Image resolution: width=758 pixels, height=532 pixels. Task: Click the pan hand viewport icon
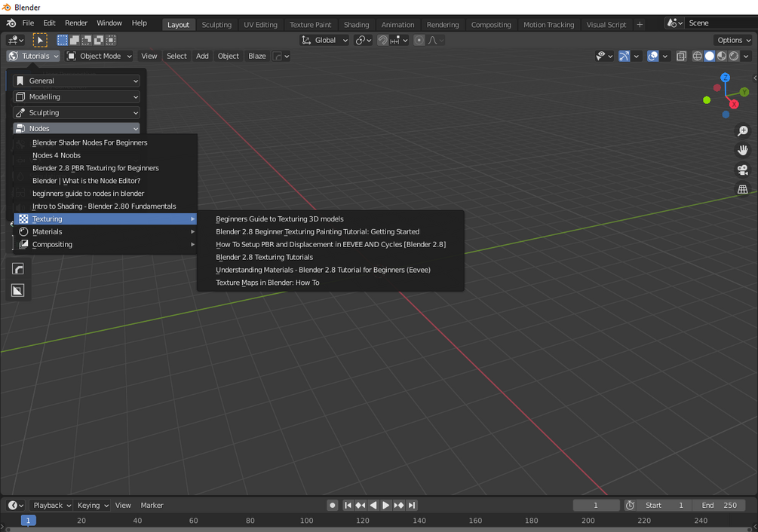[742, 150]
